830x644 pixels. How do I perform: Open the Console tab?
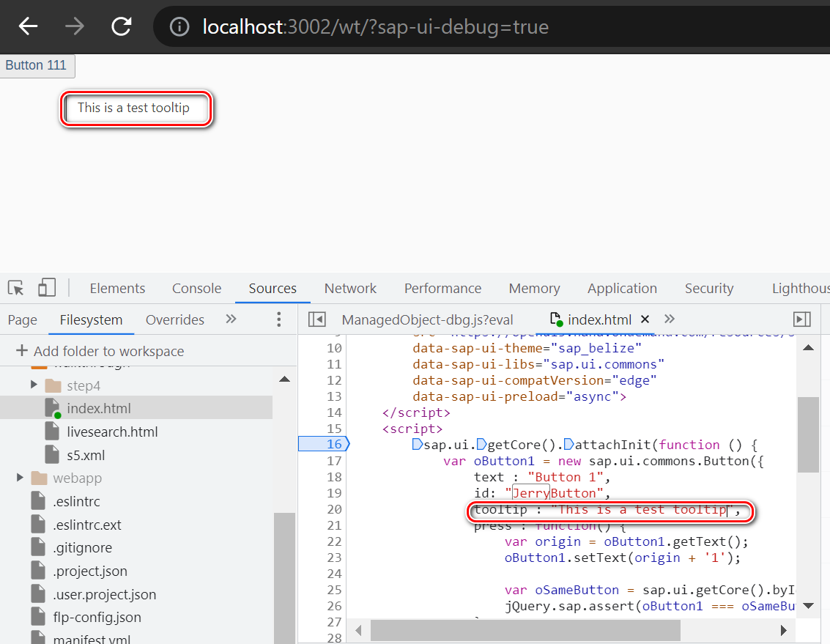point(196,288)
